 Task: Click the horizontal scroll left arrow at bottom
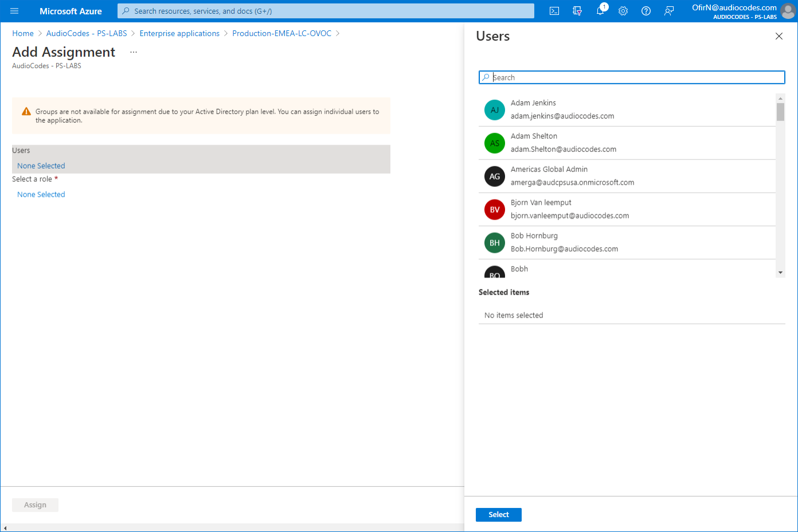click(x=5, y=528)
